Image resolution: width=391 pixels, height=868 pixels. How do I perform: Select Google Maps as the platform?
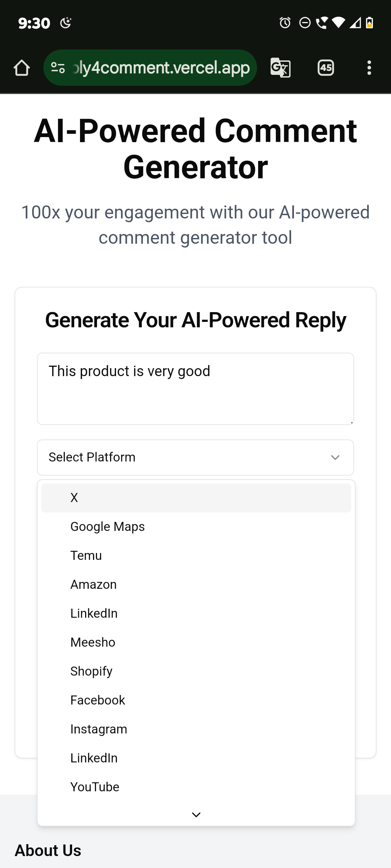(x=196, y=527)
